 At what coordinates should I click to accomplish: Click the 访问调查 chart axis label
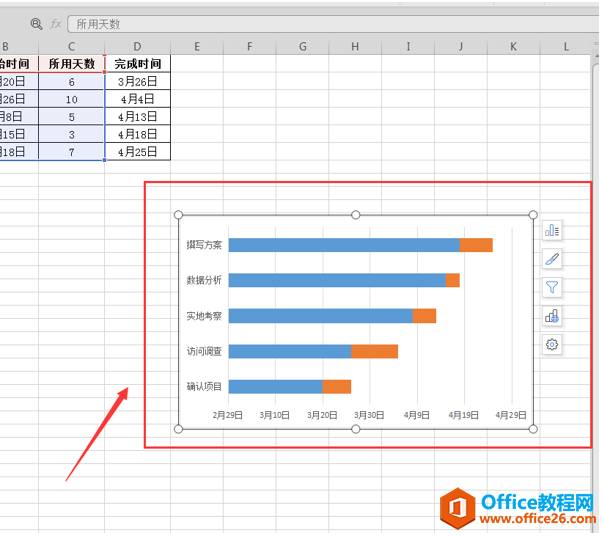pos(205,353)
